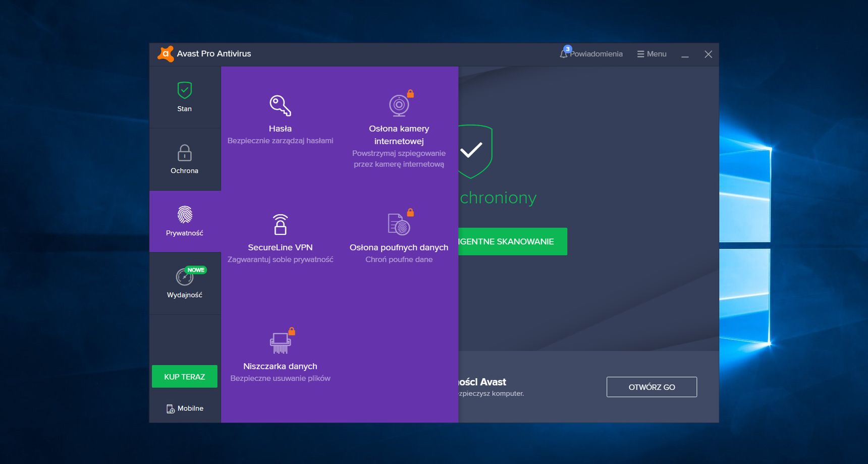The height and width of the screenshot is (464, 868).
Task: Click the KUP TERAZ button
Action: click(185, 377)
